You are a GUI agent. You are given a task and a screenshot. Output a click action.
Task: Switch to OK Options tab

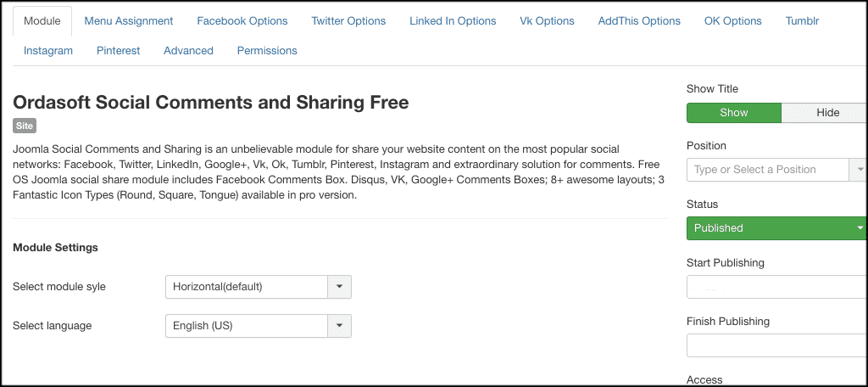tap(733, 21)
